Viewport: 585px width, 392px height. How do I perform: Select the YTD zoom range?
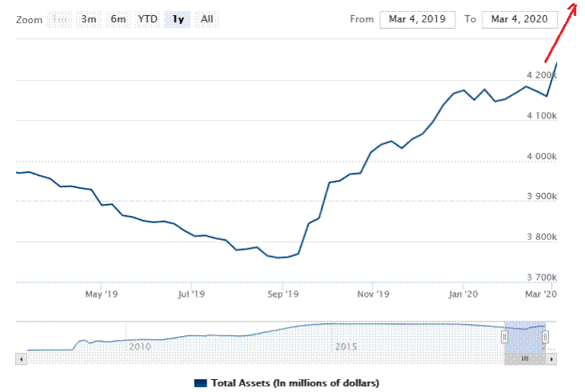point(147,19)
